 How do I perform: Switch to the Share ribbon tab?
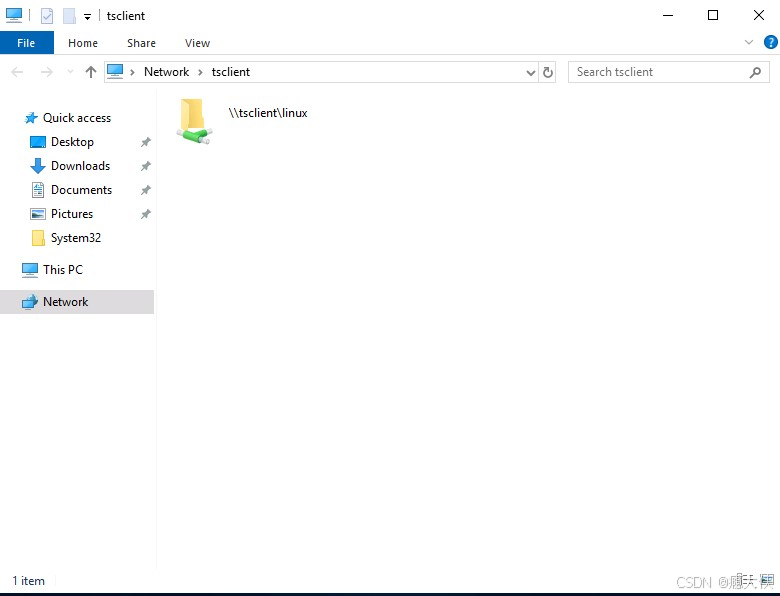tap(141, 43)
